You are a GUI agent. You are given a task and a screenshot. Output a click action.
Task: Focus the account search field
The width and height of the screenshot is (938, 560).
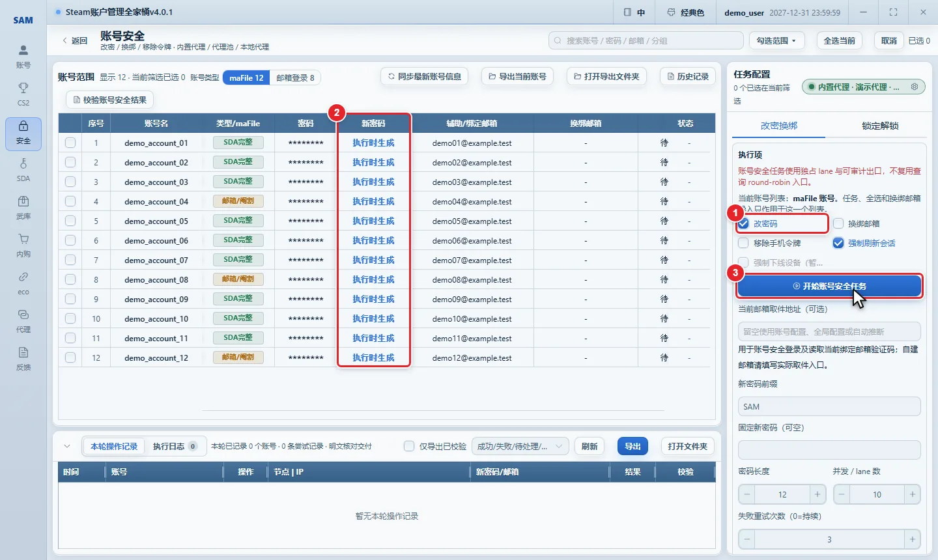coord(646,40)
